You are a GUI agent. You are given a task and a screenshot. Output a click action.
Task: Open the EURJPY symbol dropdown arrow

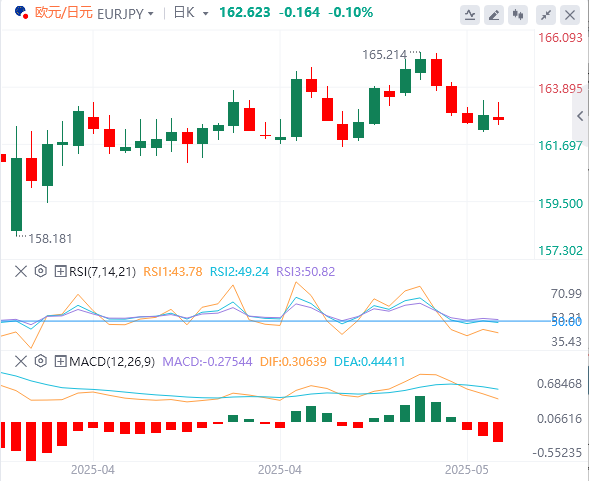point(151,14)
